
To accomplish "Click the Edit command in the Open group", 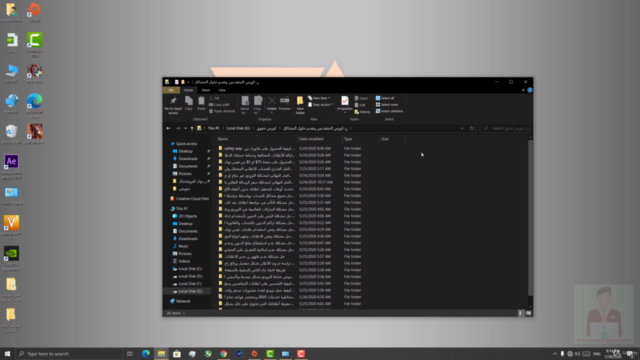I will (360, 105).
